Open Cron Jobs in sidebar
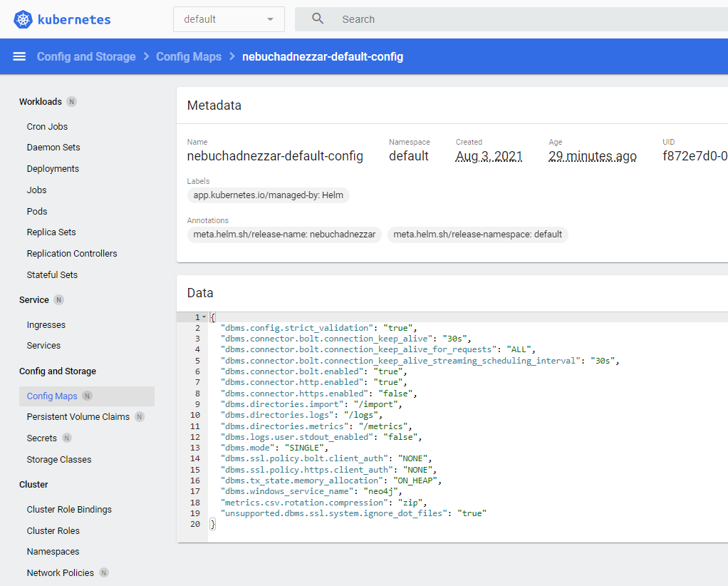The height and width of the screenshot is (586, 728). (47, 126)
